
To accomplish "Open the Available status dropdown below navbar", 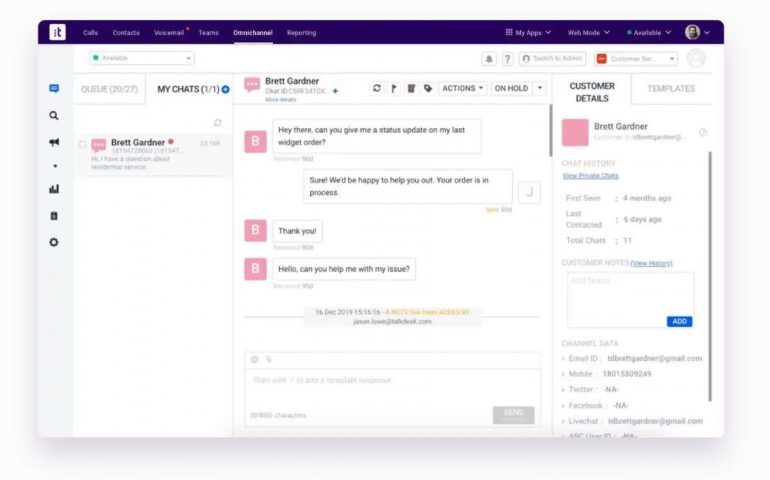I will coord(142,59).
